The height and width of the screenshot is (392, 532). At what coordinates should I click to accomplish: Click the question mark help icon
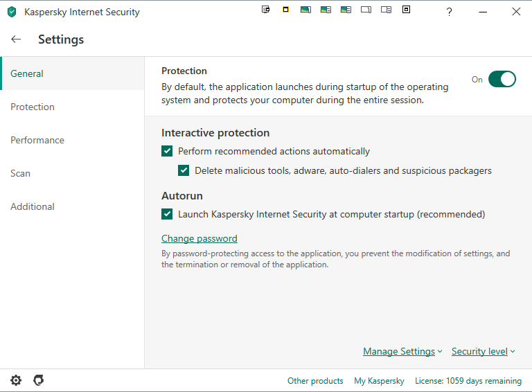449,12
